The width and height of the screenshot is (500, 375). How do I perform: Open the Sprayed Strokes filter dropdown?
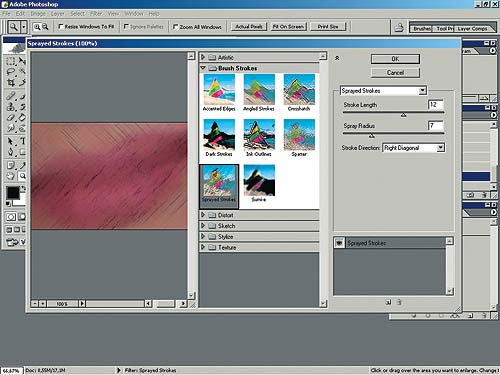pyautogui.click(x=423, y=90)
